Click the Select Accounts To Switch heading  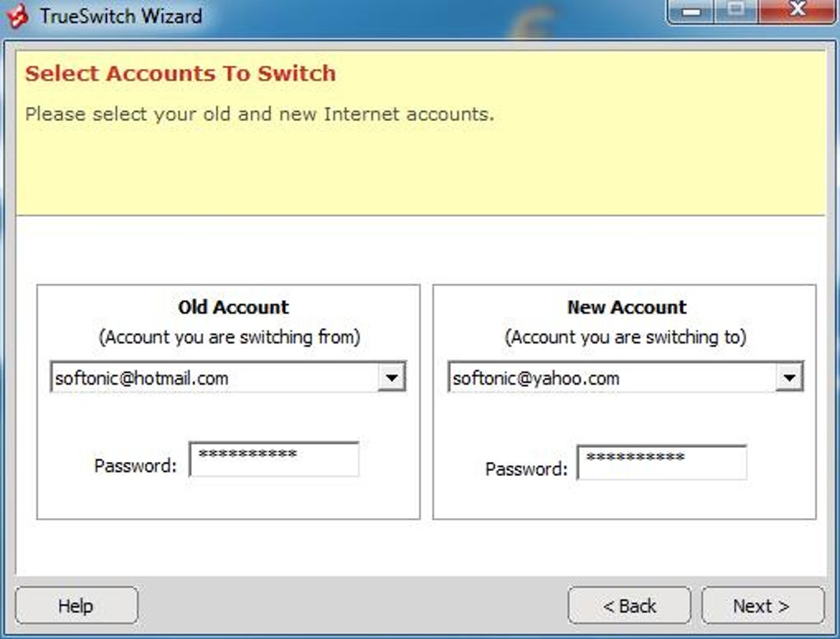[180, 73]
